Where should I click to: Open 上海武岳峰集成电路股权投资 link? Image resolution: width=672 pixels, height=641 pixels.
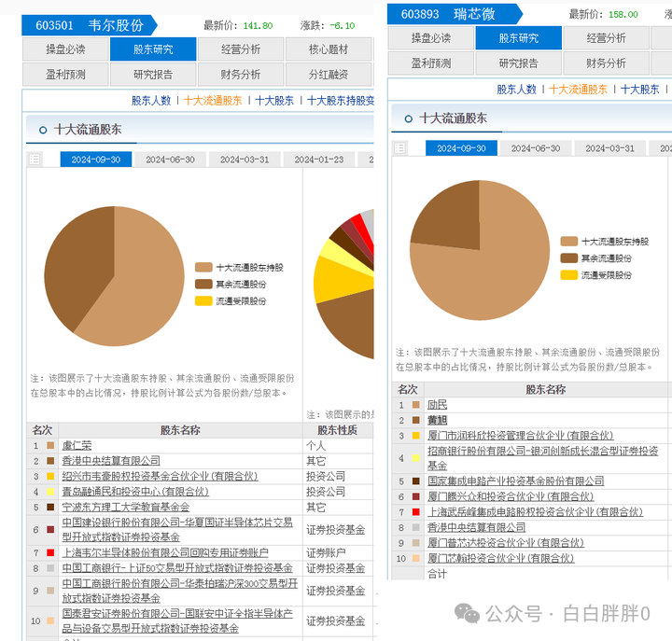[x=536, y=512]
